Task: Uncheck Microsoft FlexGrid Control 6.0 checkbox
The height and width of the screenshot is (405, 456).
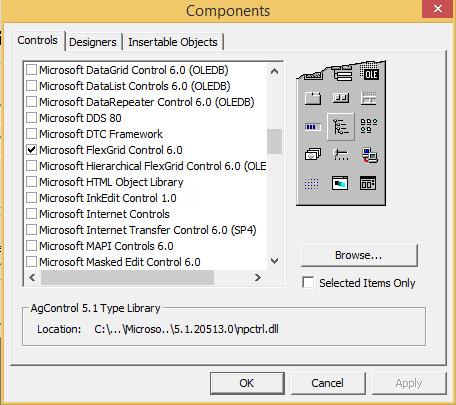Action: (31, 150)
